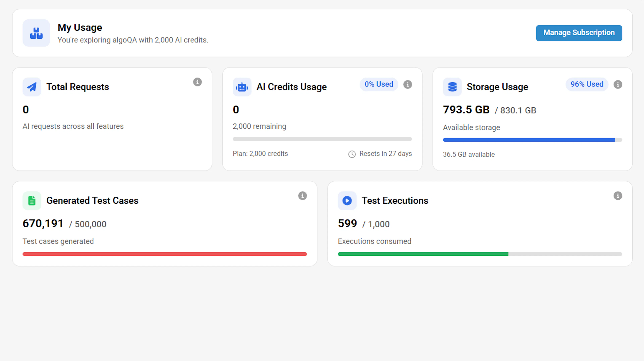Click text 'You're exploring algoQA with 2,000 AI credits.'
The width and height of the screenshot is (644, 361).
(x=133, y=40)
